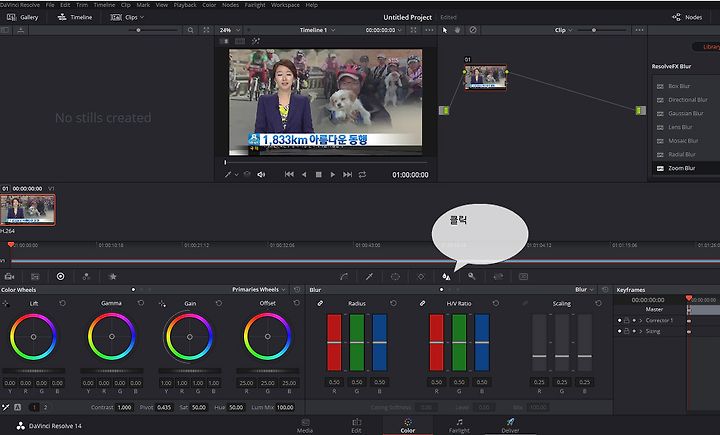Open the Stereoscopic 3D palette
720x435 pixels.
click(523, 277)
